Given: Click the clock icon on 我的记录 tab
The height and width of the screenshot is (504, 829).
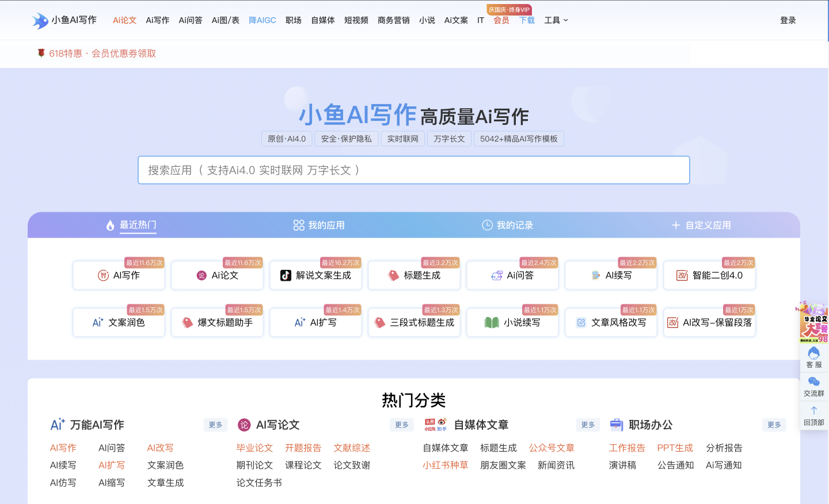Looking at the screenshot, I should (x=487, y=225).
